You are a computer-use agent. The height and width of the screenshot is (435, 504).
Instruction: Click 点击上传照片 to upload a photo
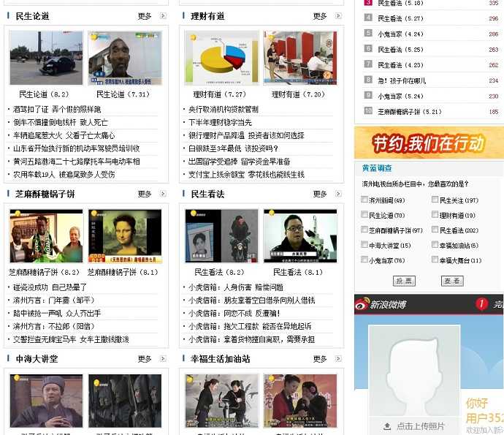click(x=421, y=427)
